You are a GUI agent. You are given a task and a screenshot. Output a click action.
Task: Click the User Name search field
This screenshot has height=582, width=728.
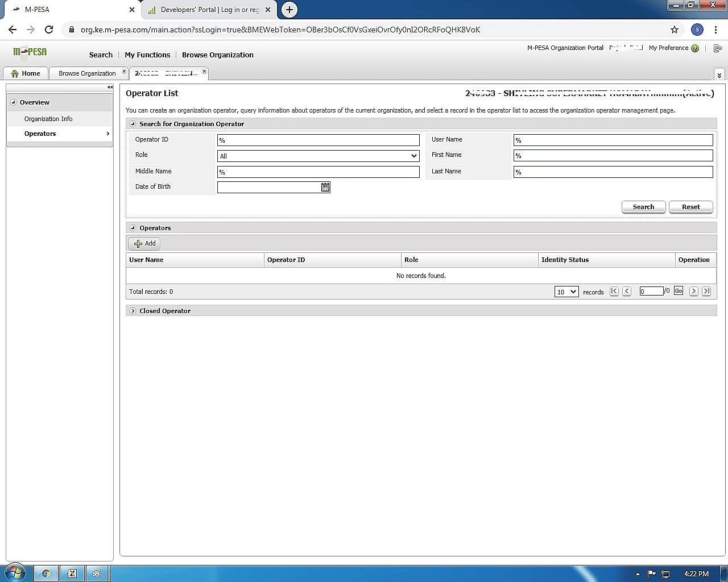(x=613, y=140)
